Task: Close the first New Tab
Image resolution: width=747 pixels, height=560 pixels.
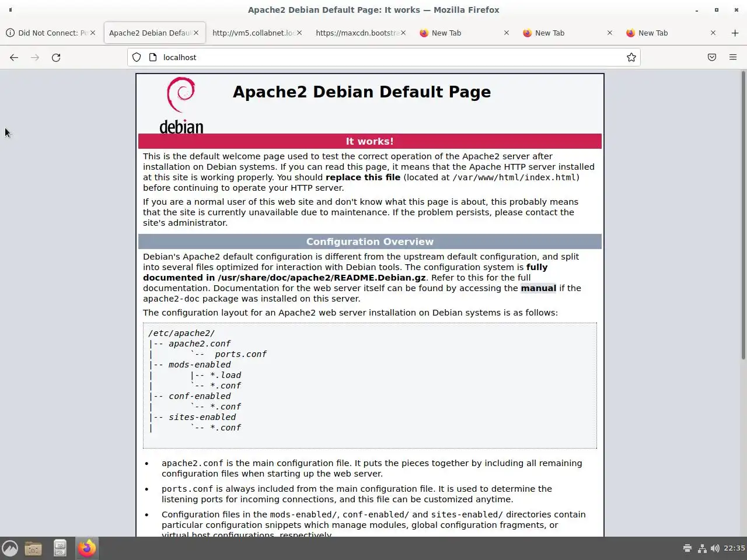Action: 506,33
